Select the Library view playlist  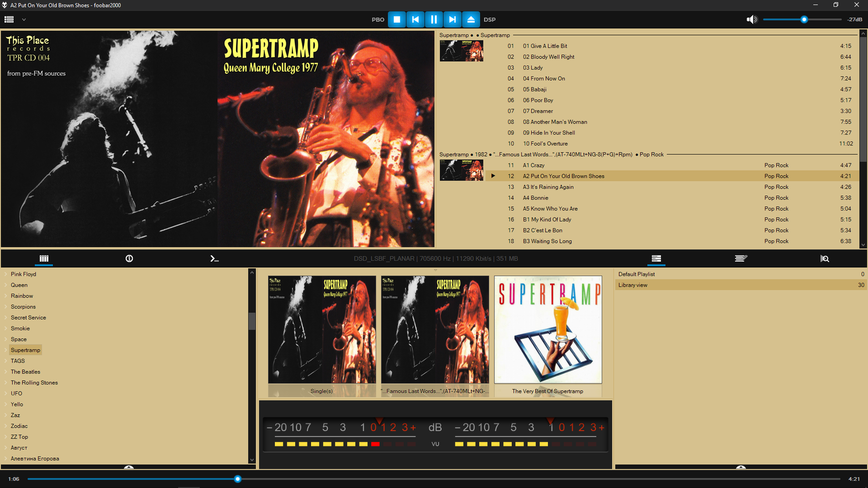point(740,285)
